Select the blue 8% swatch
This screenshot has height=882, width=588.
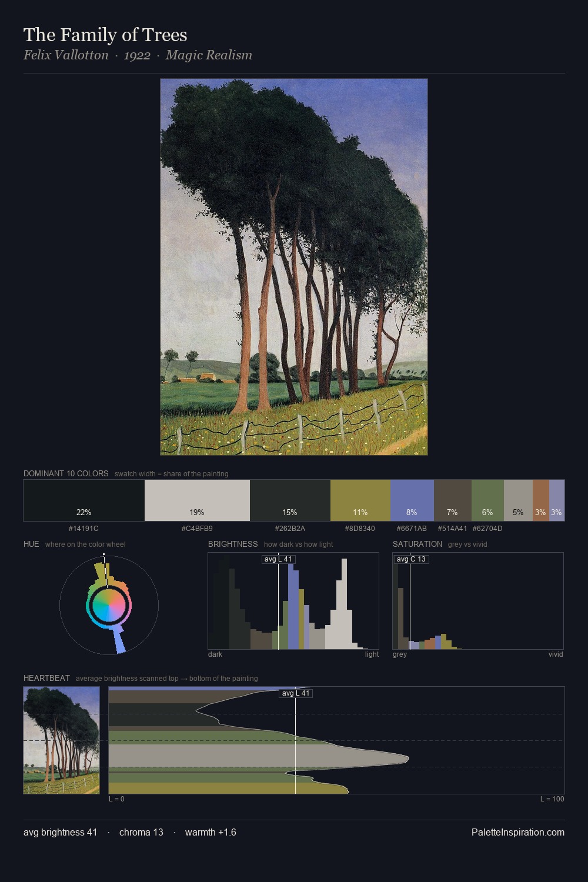412,500
